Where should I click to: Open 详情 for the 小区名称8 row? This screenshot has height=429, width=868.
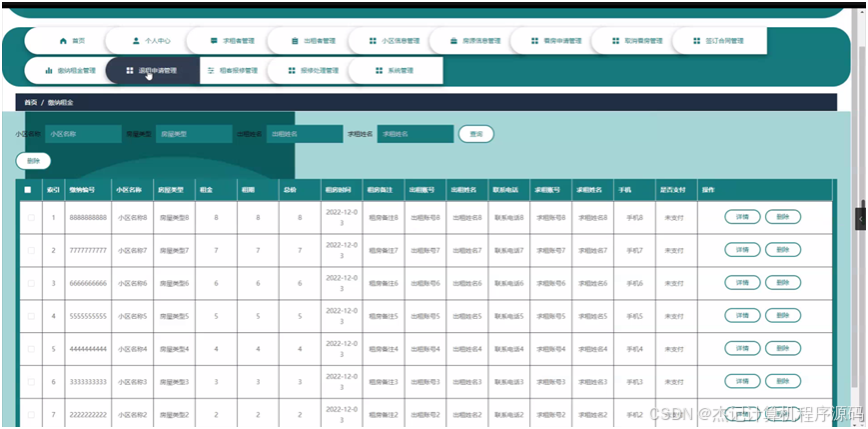click(x=742, y=217)
